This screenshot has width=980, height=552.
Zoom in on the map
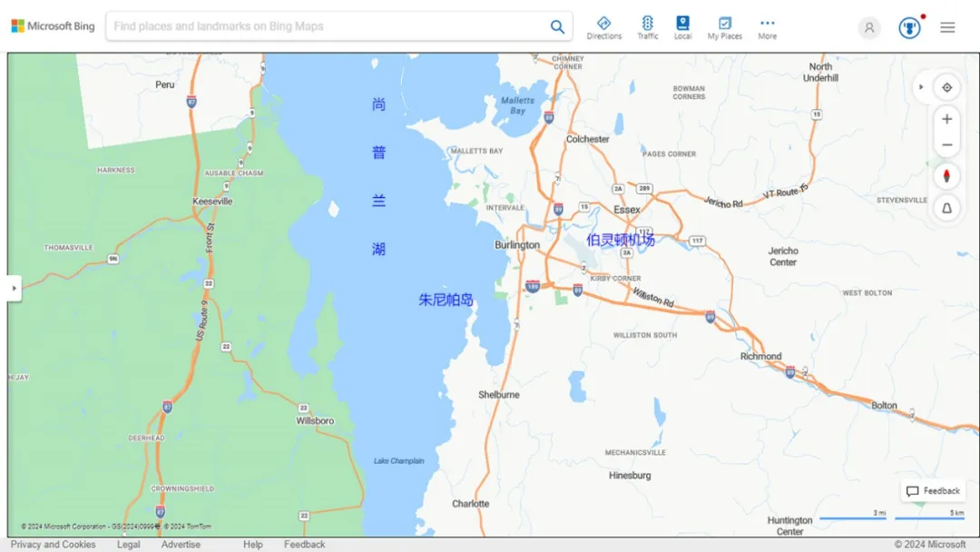point(946,119)
